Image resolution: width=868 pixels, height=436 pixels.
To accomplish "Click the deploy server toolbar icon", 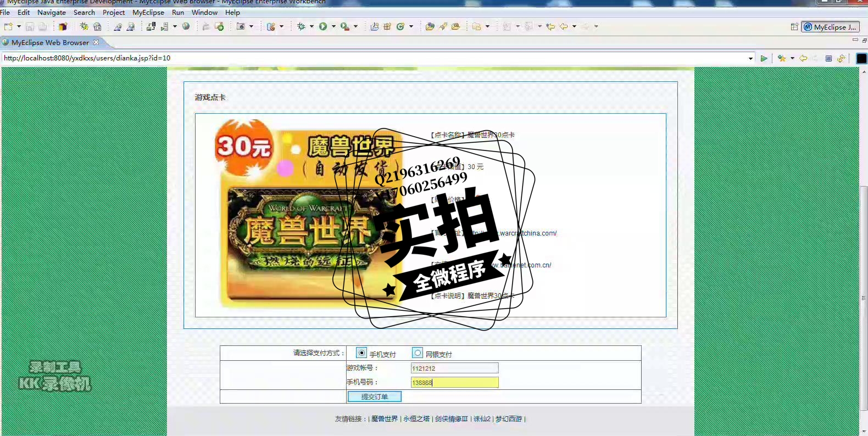I will (151, 26).
